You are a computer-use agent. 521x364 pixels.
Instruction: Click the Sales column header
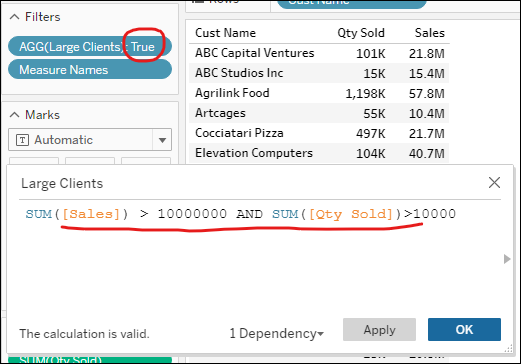(430, 33)
